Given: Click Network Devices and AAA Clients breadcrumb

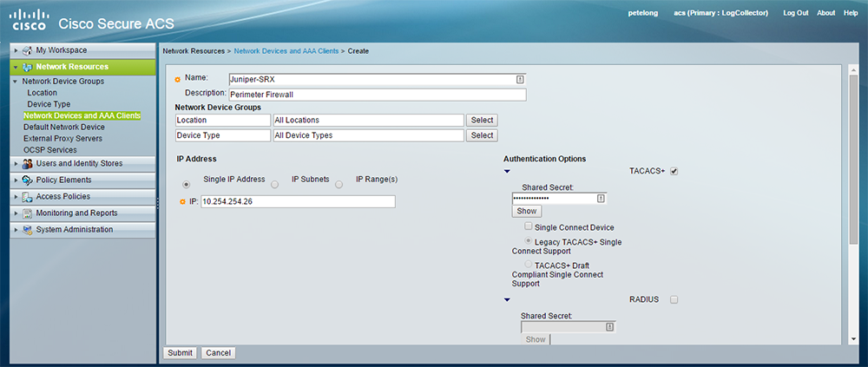Looking at the screenshot, I should pyautogui.click(x=286, y=51).
